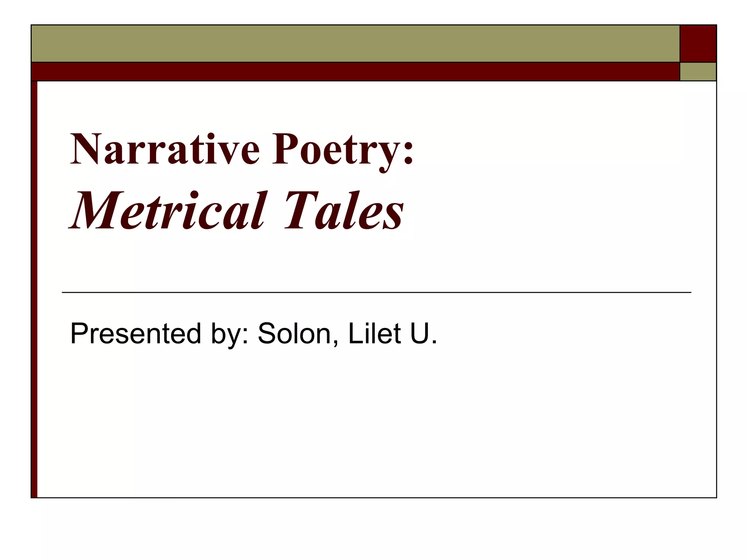Select the italic word "Tales"
The height and width of the screenshot is (560, 747).
[344, 211]
